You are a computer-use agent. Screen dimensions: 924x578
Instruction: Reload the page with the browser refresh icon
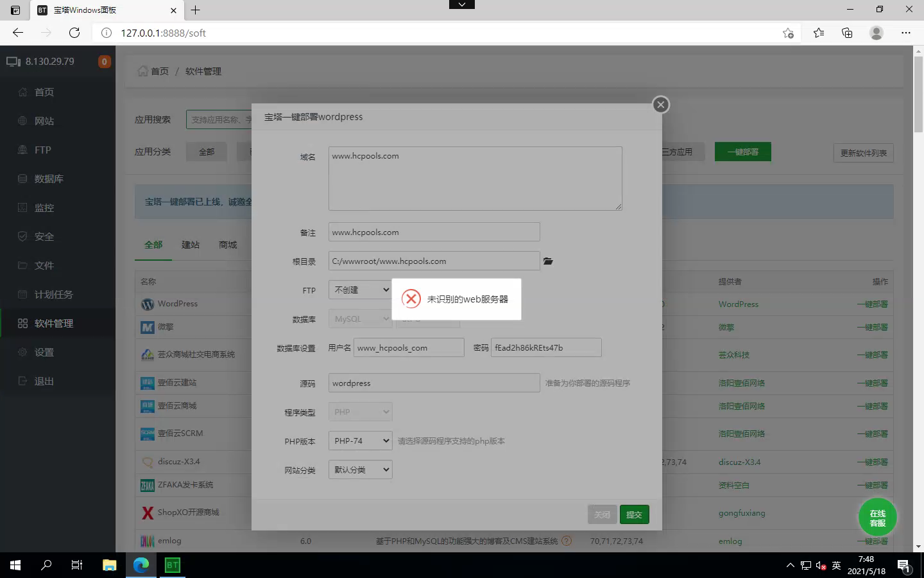pos(74,33)
